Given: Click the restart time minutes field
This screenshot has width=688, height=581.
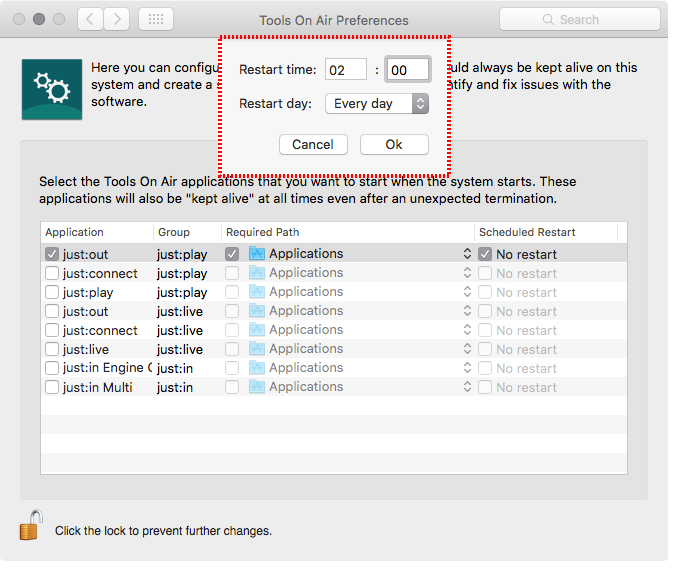Looking at the screenshot, I should pyautogui.click(x=408, y=70).
